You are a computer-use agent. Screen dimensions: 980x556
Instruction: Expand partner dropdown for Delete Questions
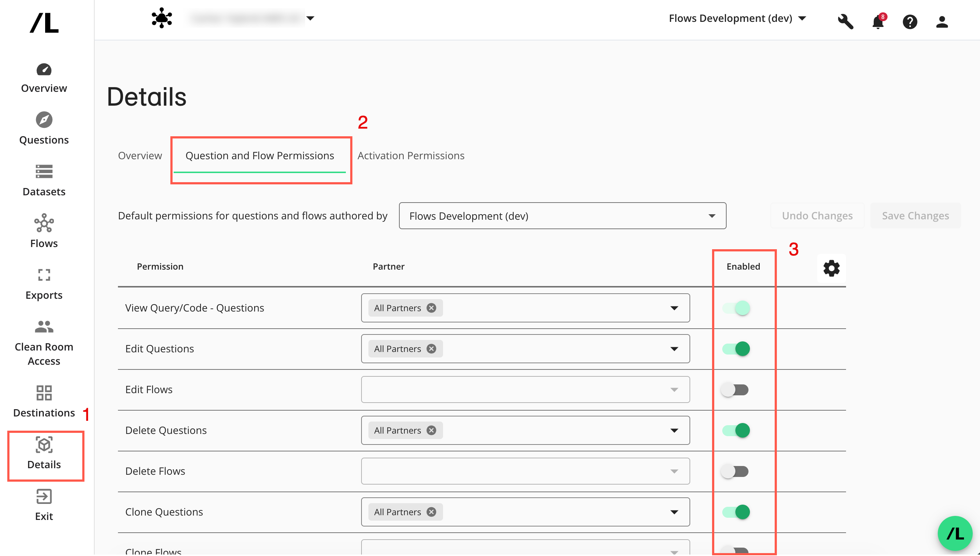tap(674, 431)
